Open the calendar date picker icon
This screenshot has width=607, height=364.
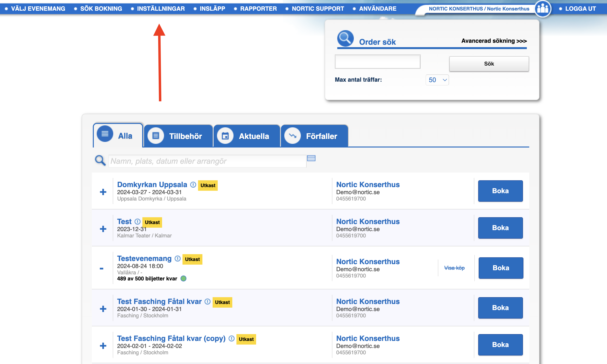[x=311, y=158]
